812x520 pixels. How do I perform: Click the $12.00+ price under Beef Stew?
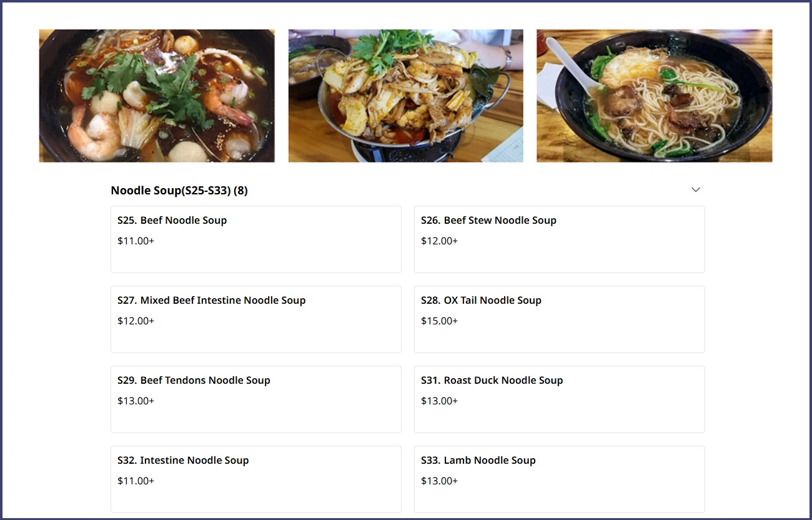click(x=439, y=241)
